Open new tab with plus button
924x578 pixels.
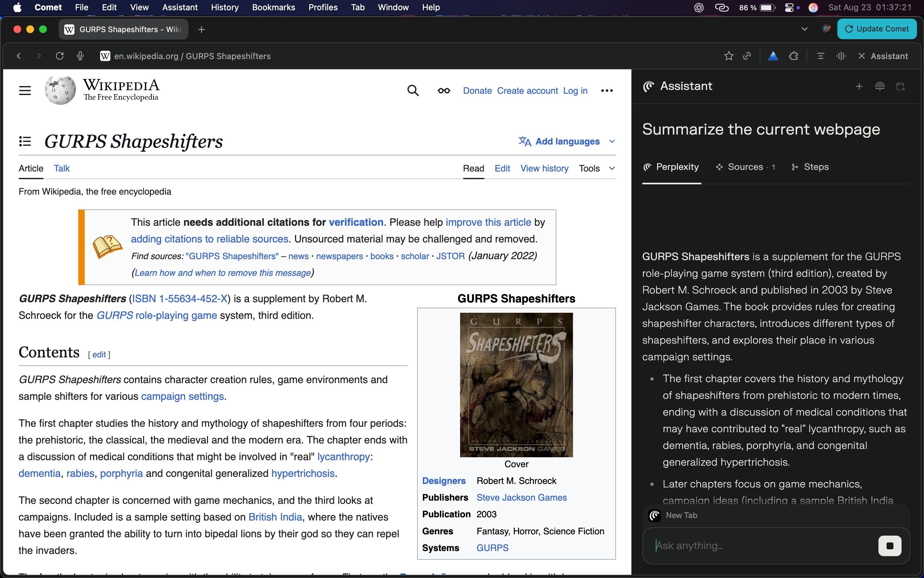201,30
